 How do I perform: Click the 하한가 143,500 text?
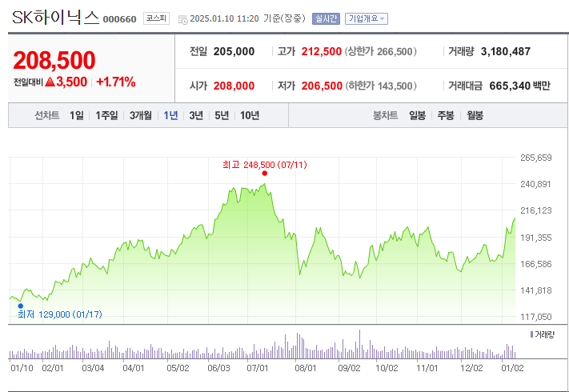(x=381, y=86)
